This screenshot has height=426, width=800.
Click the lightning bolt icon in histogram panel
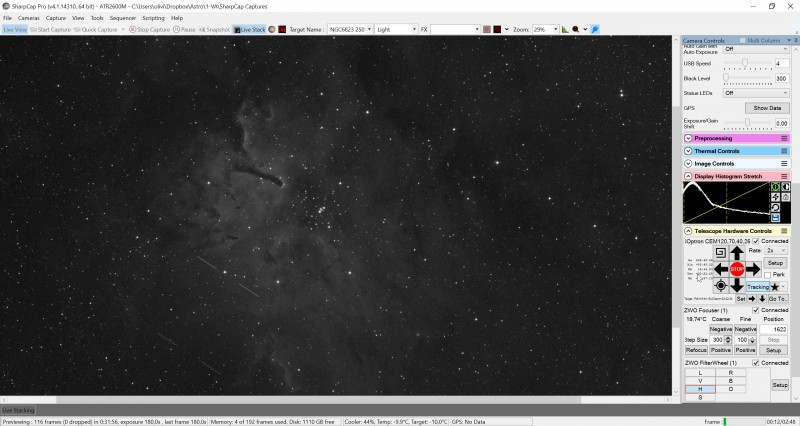pos(776,197)
